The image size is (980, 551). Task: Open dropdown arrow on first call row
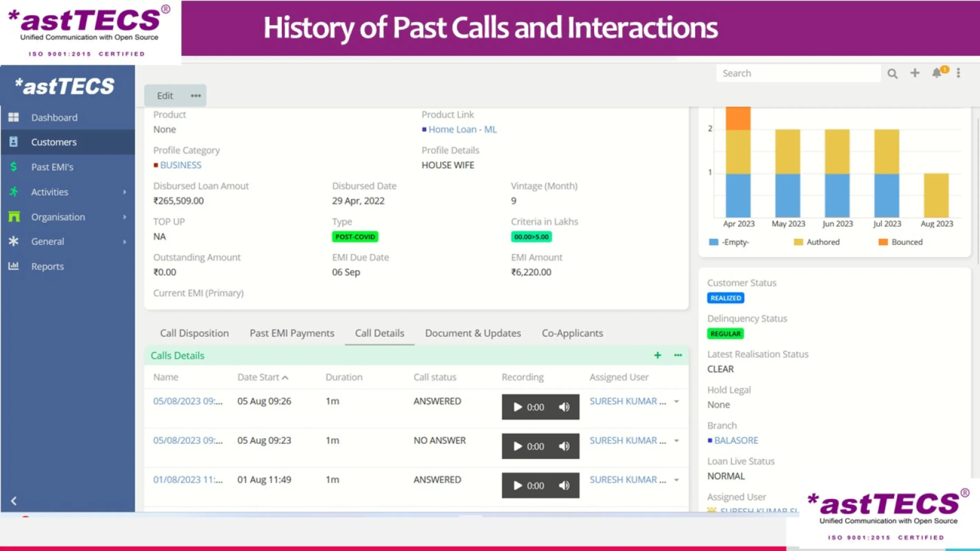[x=676, y=402]
